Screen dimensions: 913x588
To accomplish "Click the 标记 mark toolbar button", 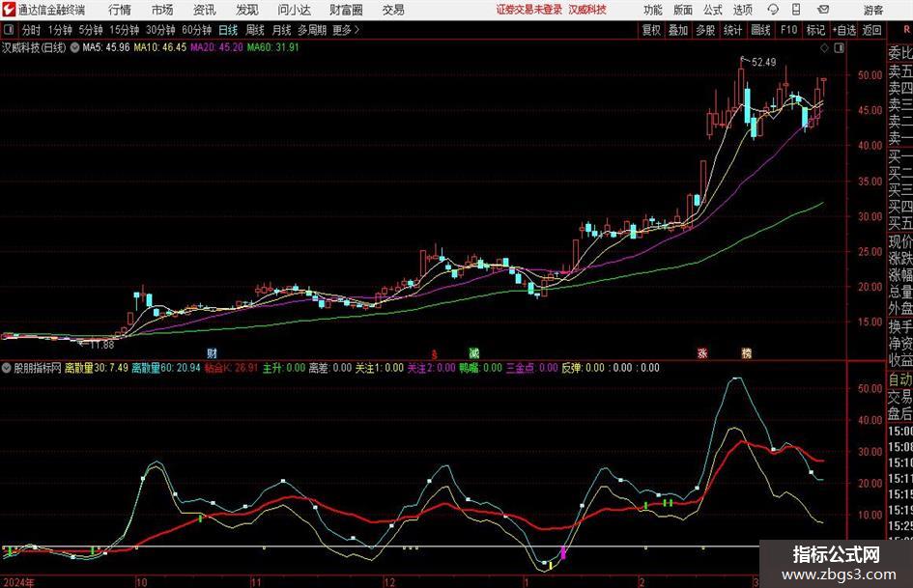I will click(x=815, y=30).
